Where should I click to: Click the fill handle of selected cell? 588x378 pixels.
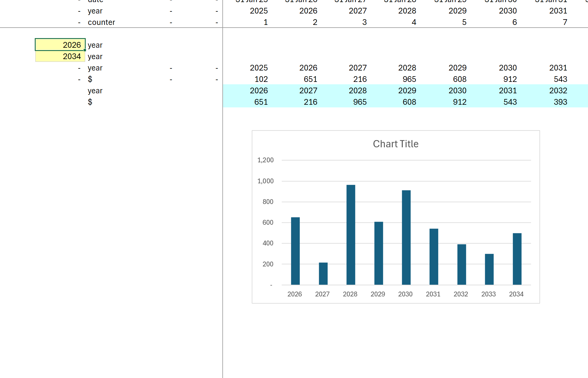click(85, 50)
